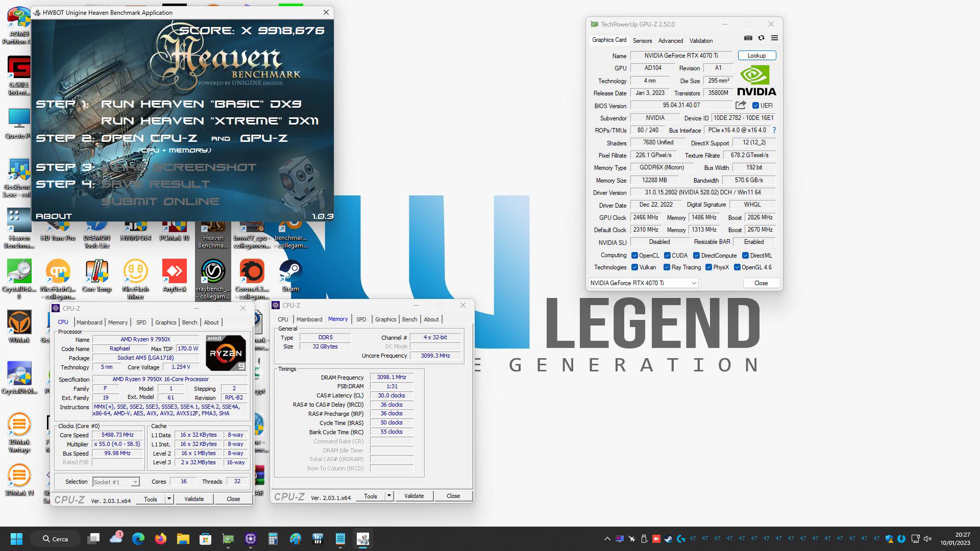Click the CPU-Z taskbar icon

click(250, 539)
